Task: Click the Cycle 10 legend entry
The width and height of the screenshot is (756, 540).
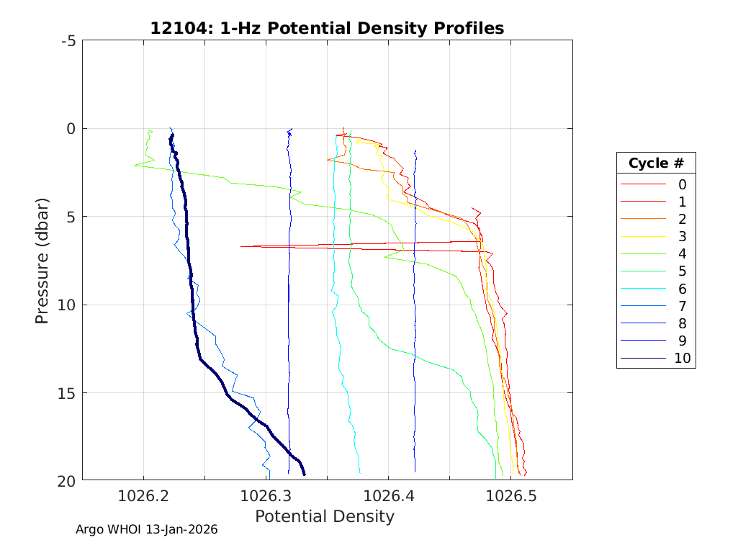Action: click(x=655, y=358)
